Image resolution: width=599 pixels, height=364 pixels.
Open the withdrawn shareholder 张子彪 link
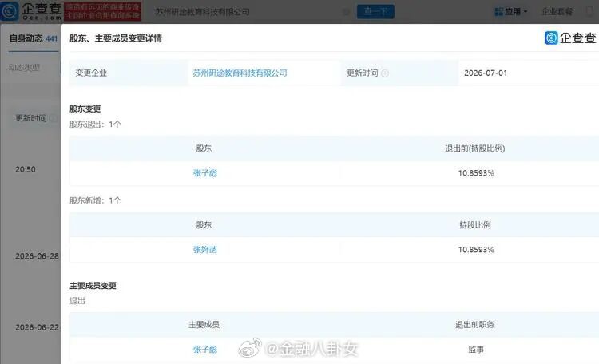204,173
